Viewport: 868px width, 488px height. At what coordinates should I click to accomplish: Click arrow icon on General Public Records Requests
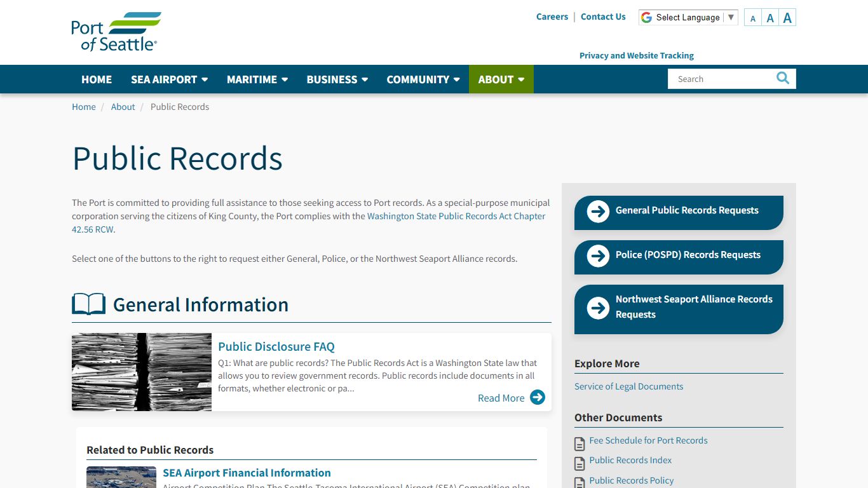click(x=598, y=211)
